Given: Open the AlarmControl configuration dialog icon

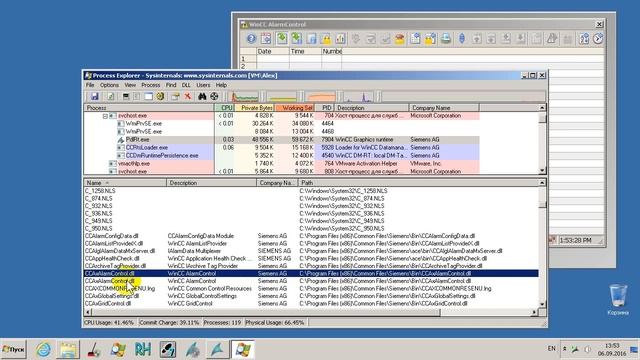Looking at the screenshot, I should (x=266, y=39).
